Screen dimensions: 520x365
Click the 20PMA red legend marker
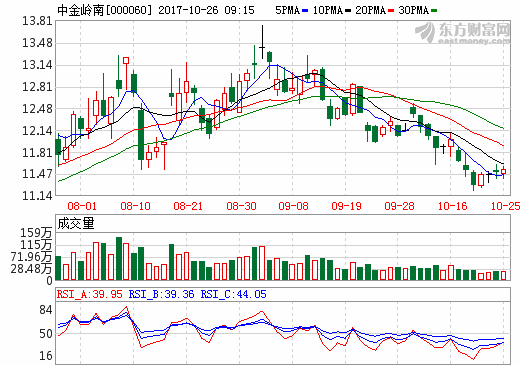[391, 11]
